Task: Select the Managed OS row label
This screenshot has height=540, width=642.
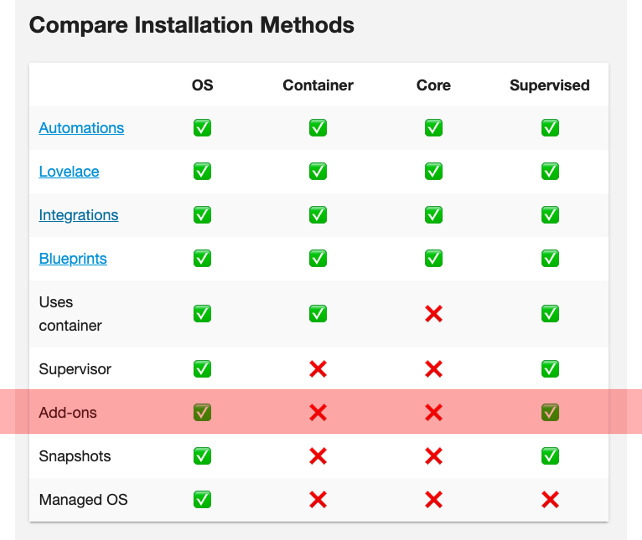Action: [x=83, y=500]
